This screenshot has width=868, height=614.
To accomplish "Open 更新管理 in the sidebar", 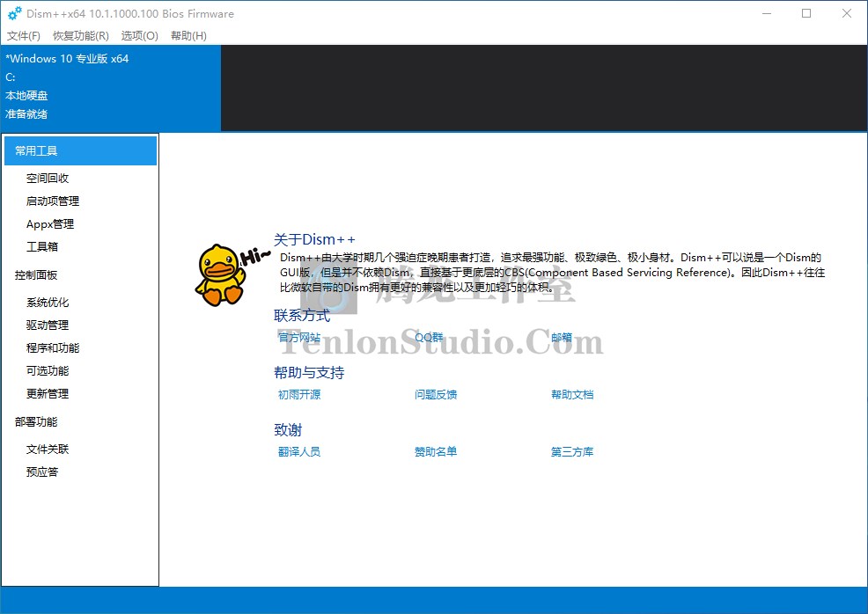I will [48, 394].
